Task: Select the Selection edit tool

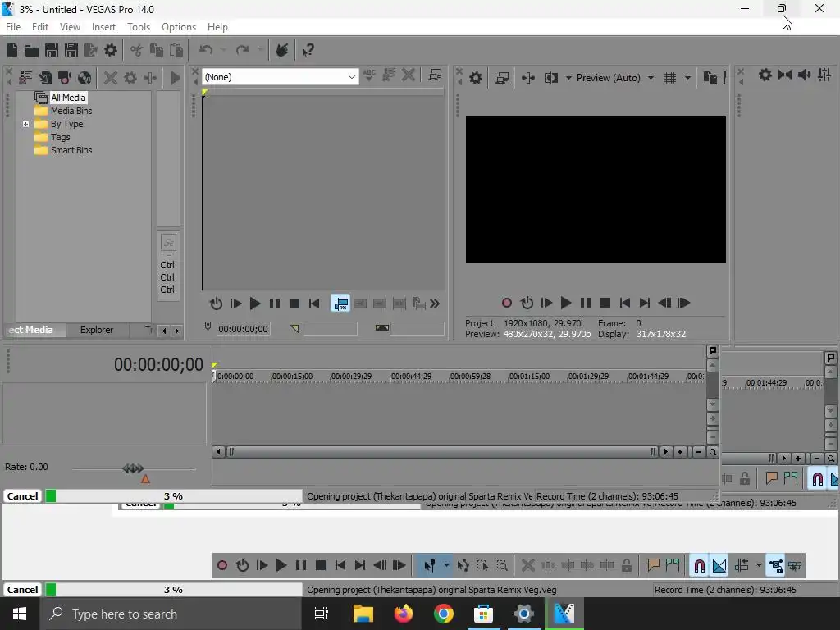Action: [482, 565]
